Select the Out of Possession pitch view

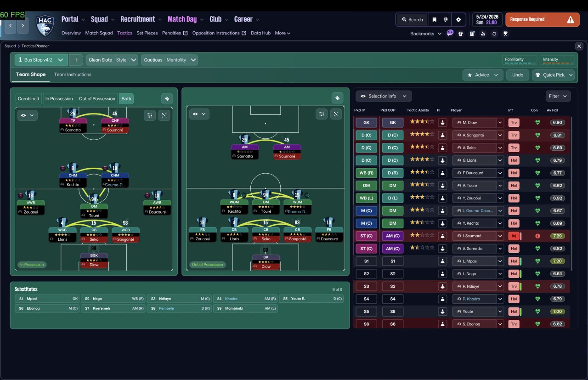(x=97, y=99)
